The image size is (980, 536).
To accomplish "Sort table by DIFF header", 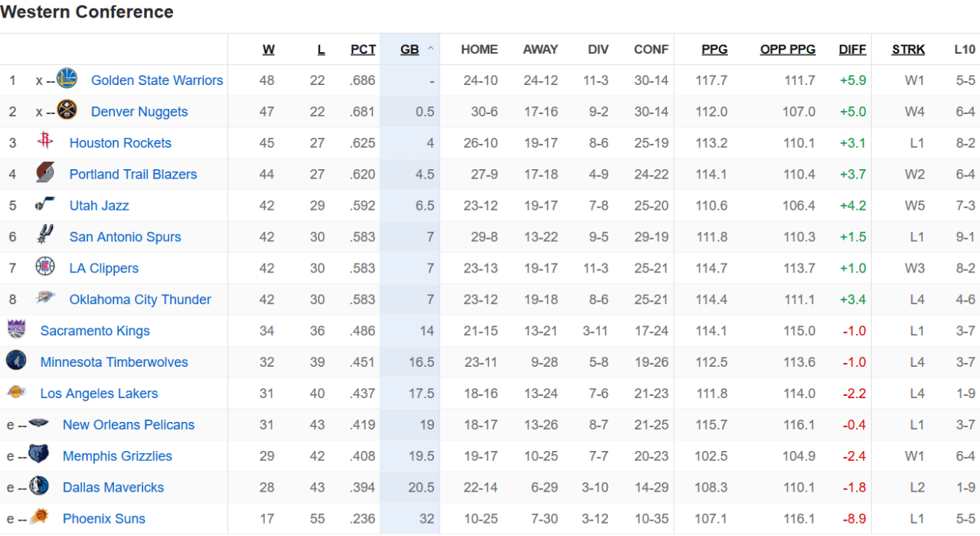I will click(x=852, y=50).
